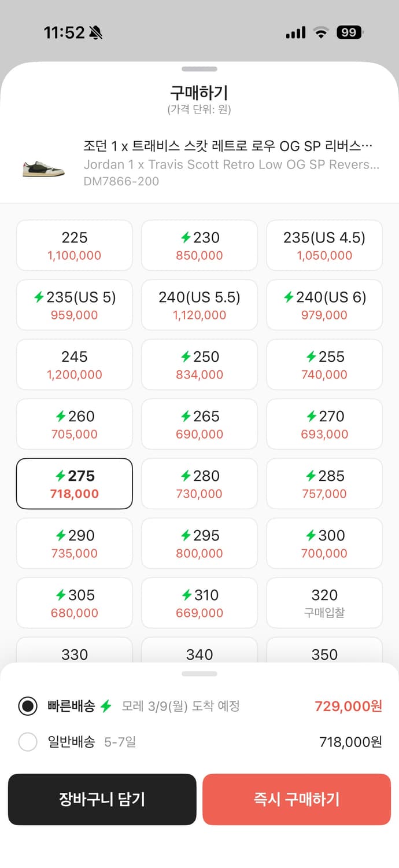Screen dimensions: 399x868
Task: Choose size 235(US 4.5) option
Action: [x=324, y=245]
